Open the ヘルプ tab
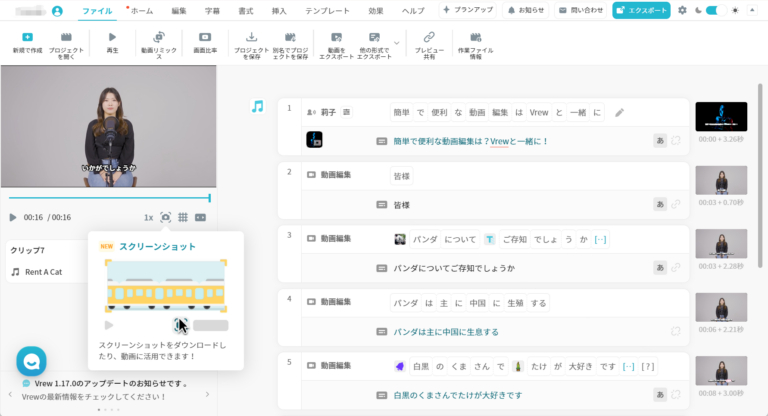This screenshot has height=416, width=768. click(413, 11)
